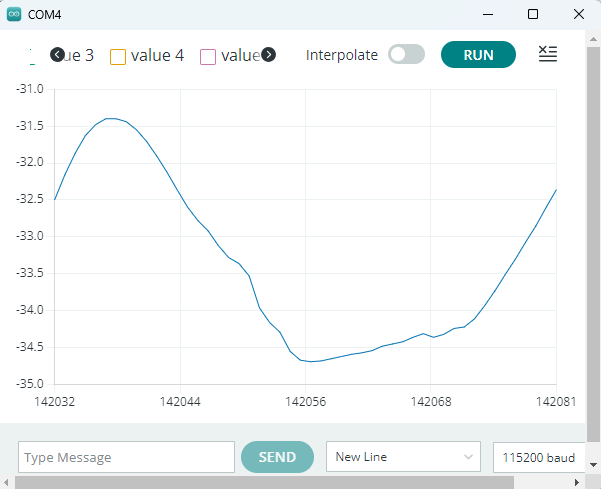Minimize the COM4 plotter window

coord(488,14)
